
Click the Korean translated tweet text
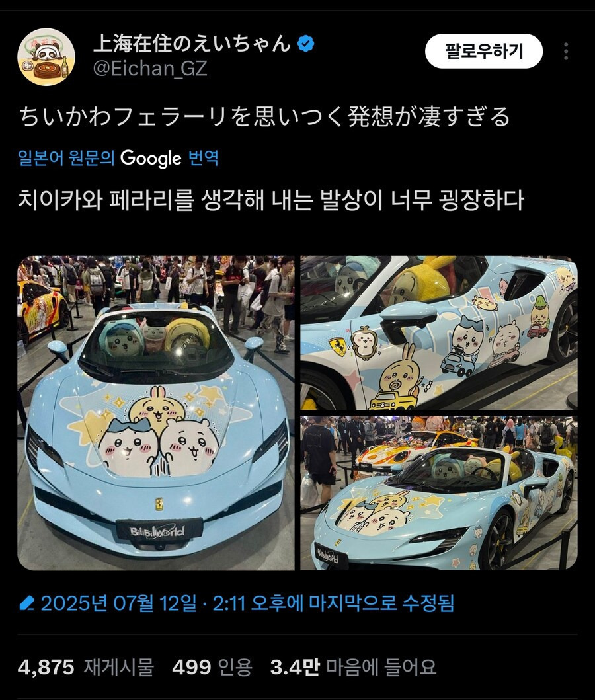271,200
